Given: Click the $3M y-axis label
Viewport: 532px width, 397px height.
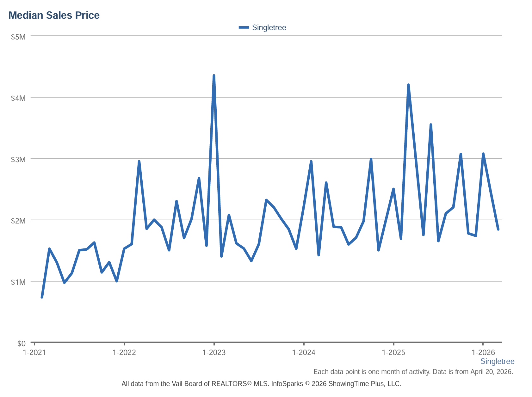Looking at the screenshot, I should click(18, 160).
